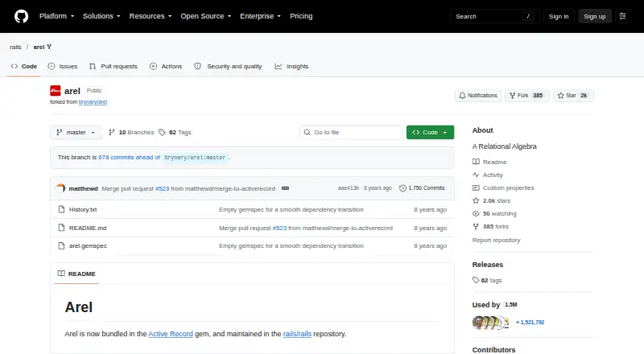
Task: View 385 forks link in sidebar
Action: coord(490,226)
